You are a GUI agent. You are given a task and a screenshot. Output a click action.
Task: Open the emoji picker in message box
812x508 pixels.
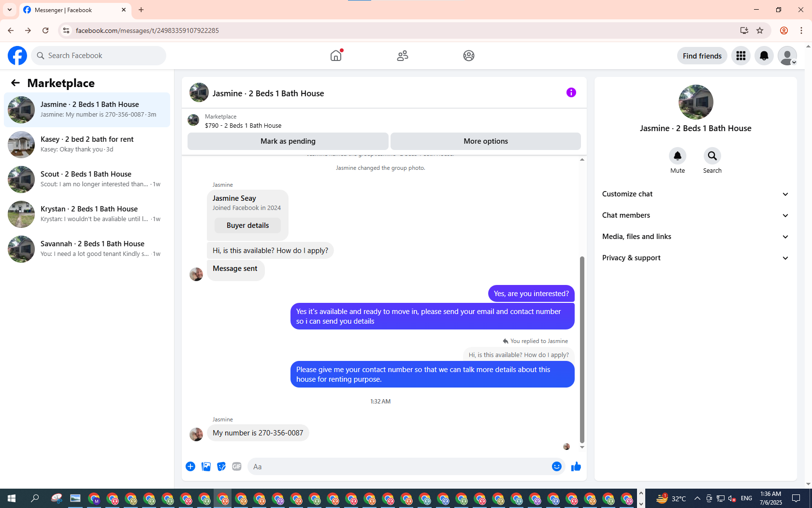click(x=557, y=466)
